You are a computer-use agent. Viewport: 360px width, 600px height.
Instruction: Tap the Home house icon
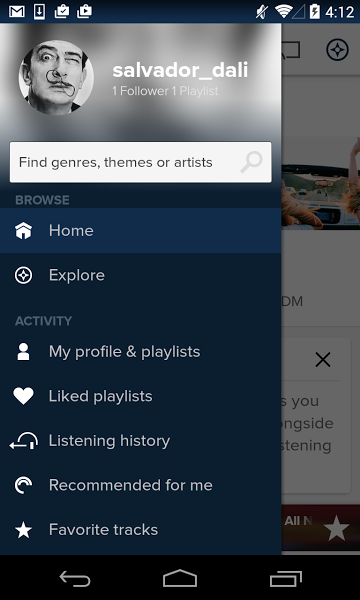(x=23, y=231)
